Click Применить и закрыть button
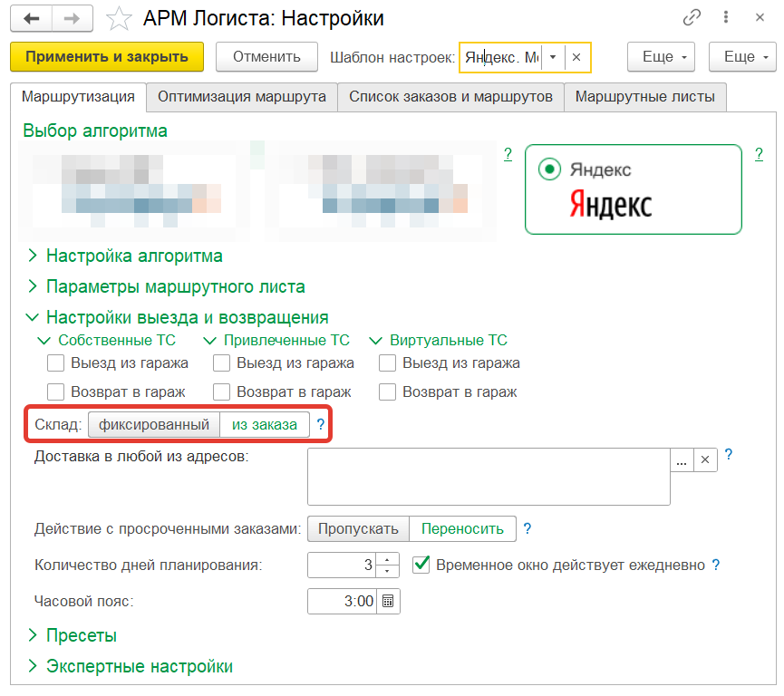 [x=107, y=57]
